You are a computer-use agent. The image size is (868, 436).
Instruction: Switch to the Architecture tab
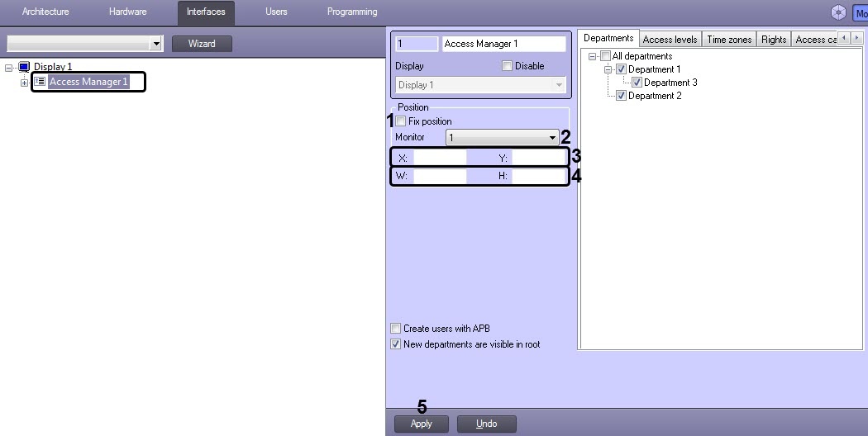pyautogui.click(x=45, y=12)
